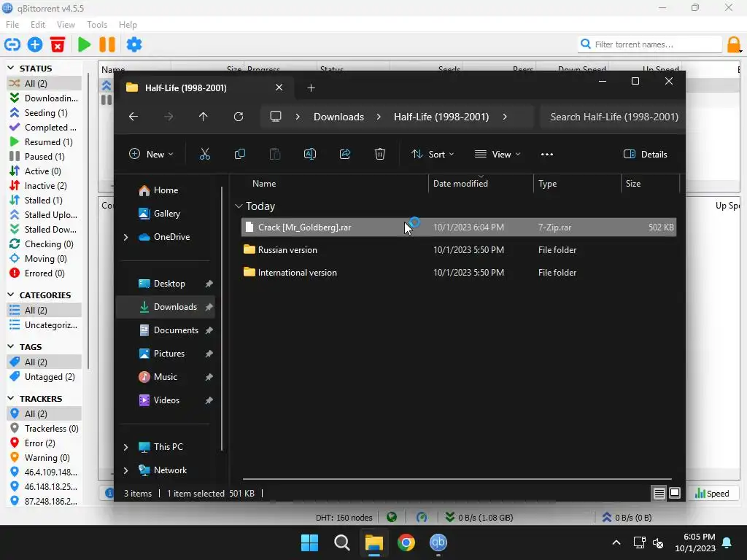Open See more three-dots menu in Explorer
Viewport: 747px width, 560px height.
[547, 155]
